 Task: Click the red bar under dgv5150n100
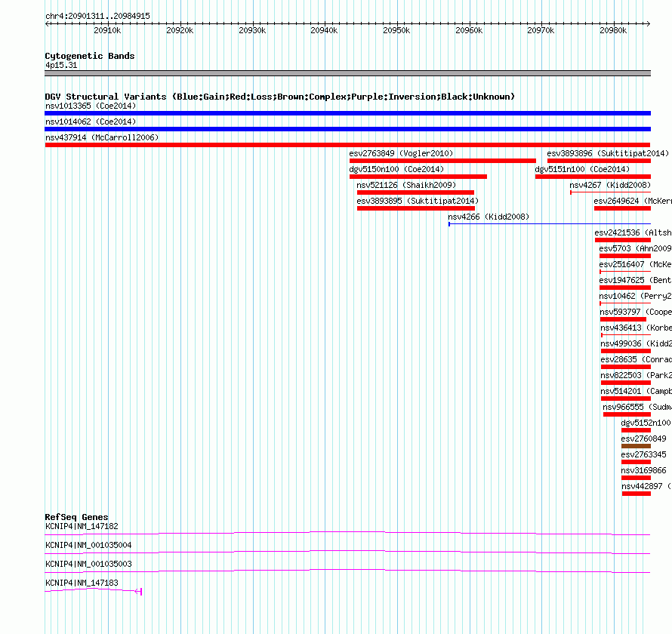418,177
